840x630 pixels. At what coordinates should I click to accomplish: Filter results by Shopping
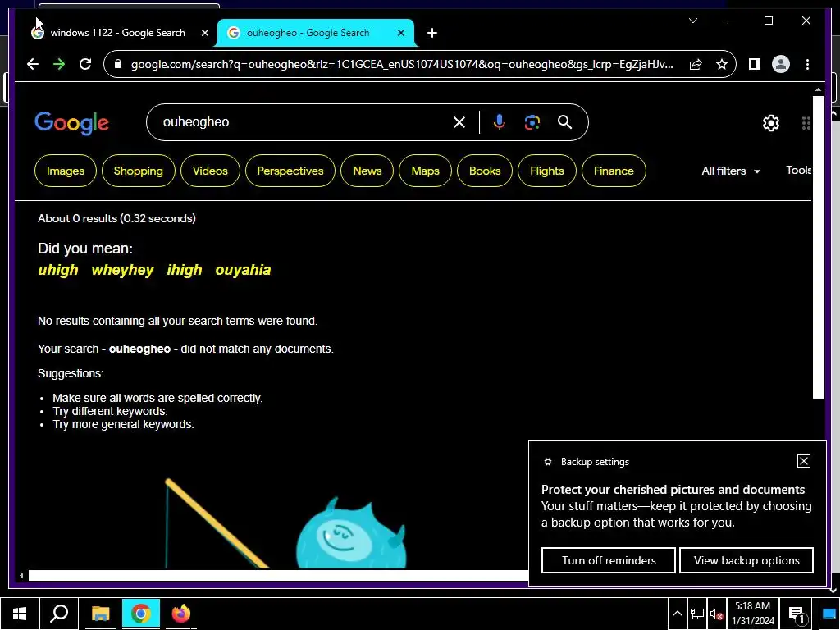point(138,171)
